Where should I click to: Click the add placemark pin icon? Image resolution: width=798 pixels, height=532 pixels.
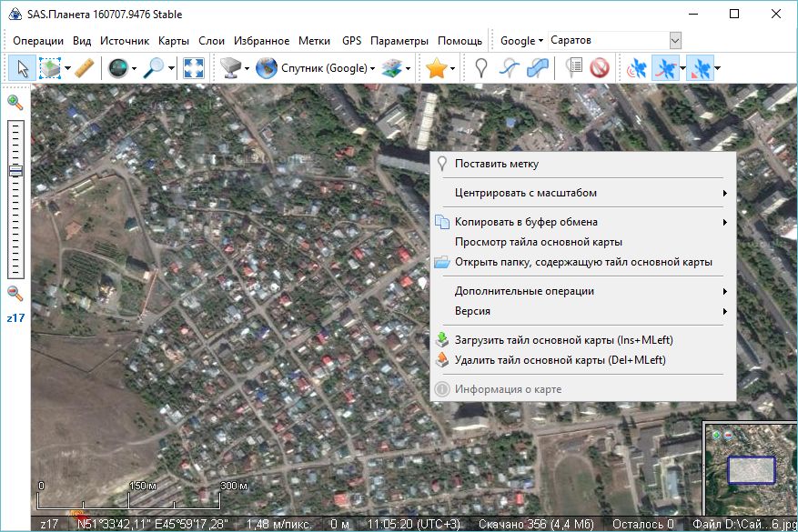[x=481, y=68]
